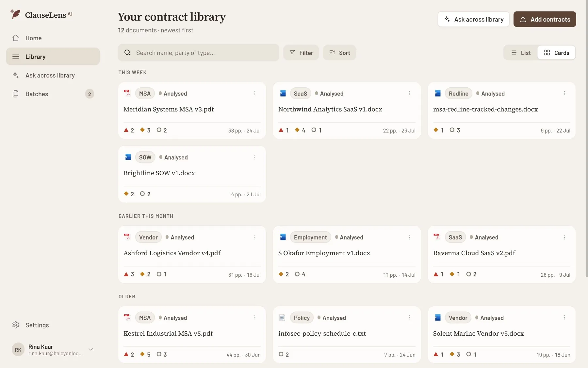Open more options on S Okafor Employment card

click(x=410, y=237)
